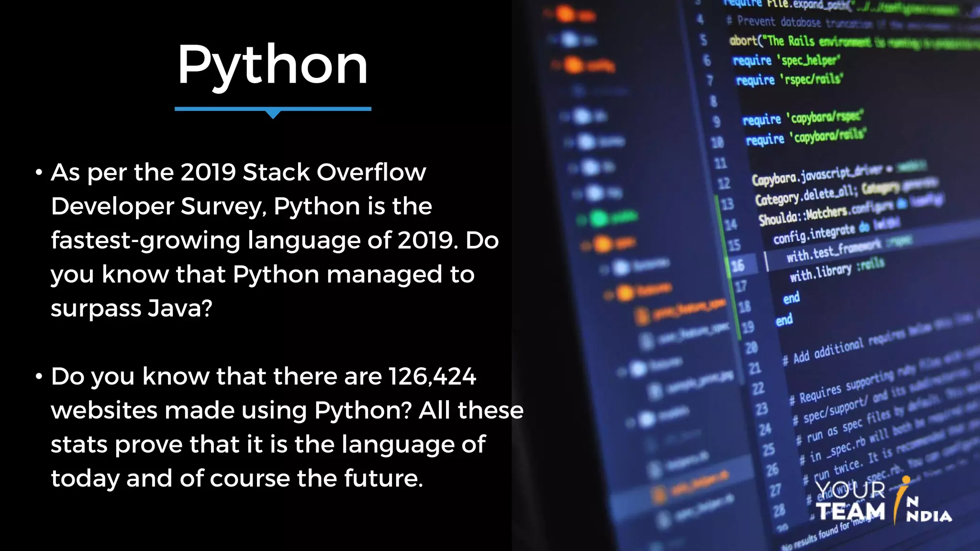Screen dimensions: 980x551
Task: Click line number 20 in code gutter
Action: click(x=751, y=347)
